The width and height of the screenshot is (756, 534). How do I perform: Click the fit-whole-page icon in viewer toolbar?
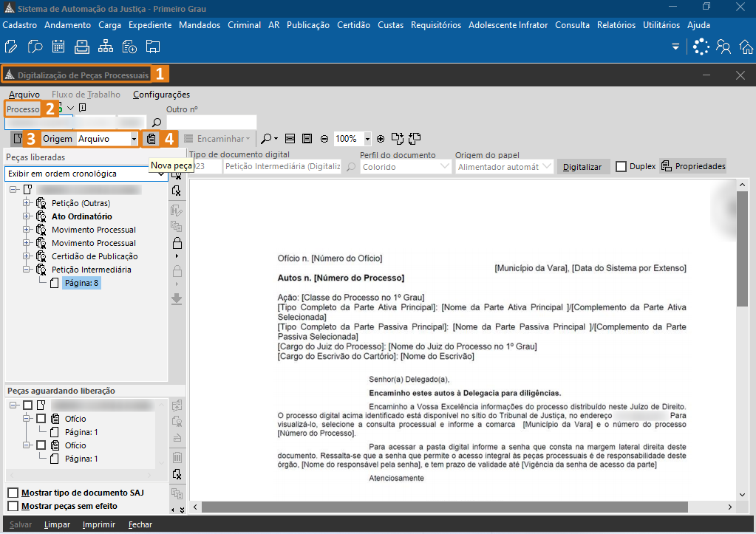[307, 139]
